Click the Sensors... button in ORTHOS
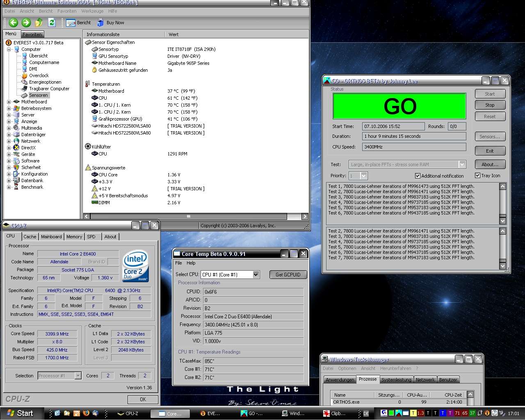525x420 pixels. pos(490,137)
